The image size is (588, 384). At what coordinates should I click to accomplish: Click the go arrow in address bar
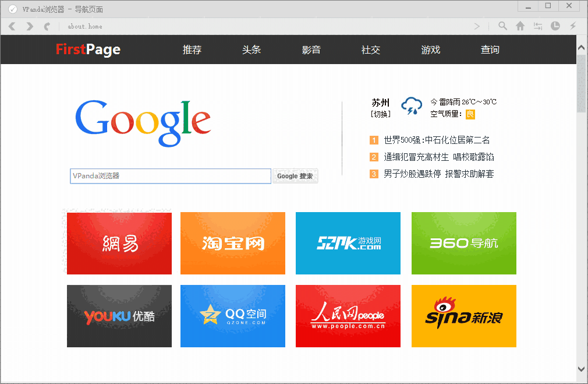(477, 26)
